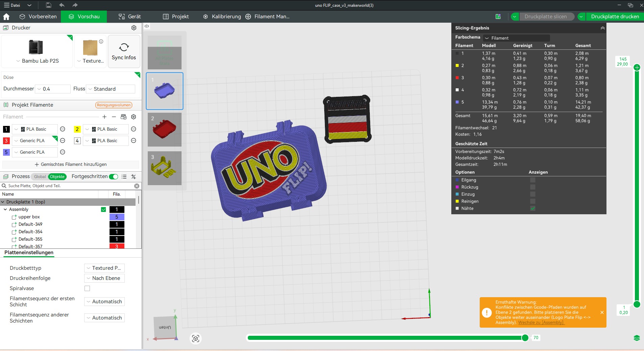Remove a filament with the minus icon
Image resolution: width=644 pixels, height=351 pixels.
coord(114,117)
